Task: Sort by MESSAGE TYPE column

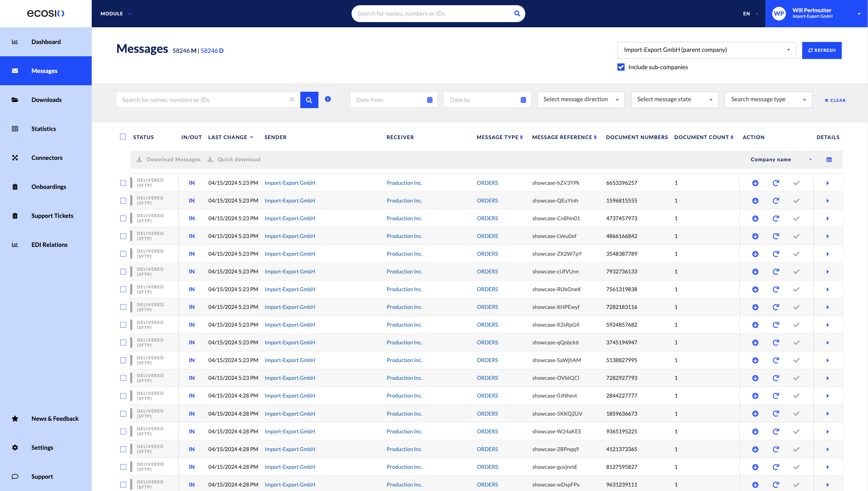Action: point(500,137)
